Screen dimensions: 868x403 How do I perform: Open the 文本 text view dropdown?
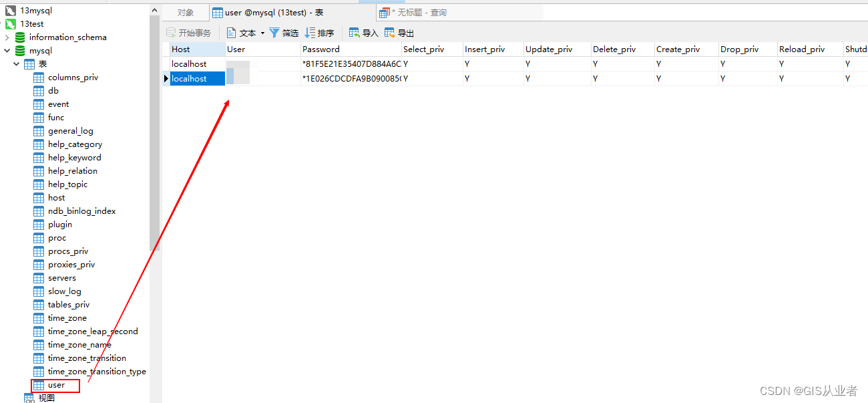(245, 33)
